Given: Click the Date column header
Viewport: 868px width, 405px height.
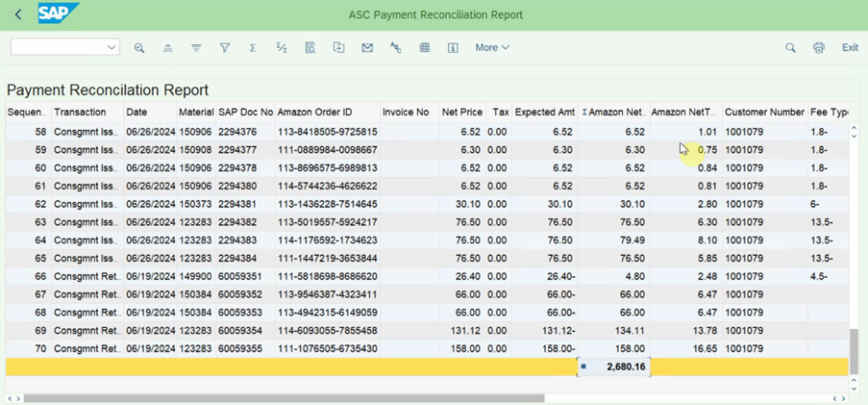Looking at the screenshot, I should click(150, 112).
